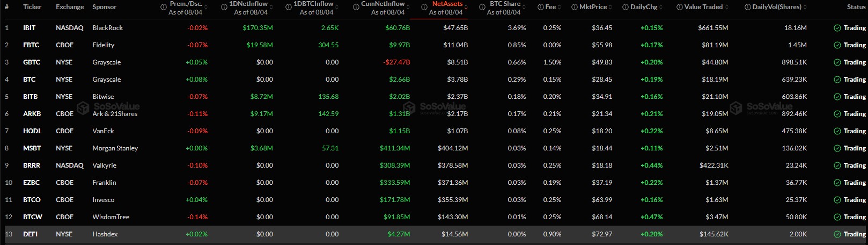Click the sort arrows next to DailyVol(Shares)
Image resolution: width=868 pixels, height=245 pixels.
pos(805,7)
